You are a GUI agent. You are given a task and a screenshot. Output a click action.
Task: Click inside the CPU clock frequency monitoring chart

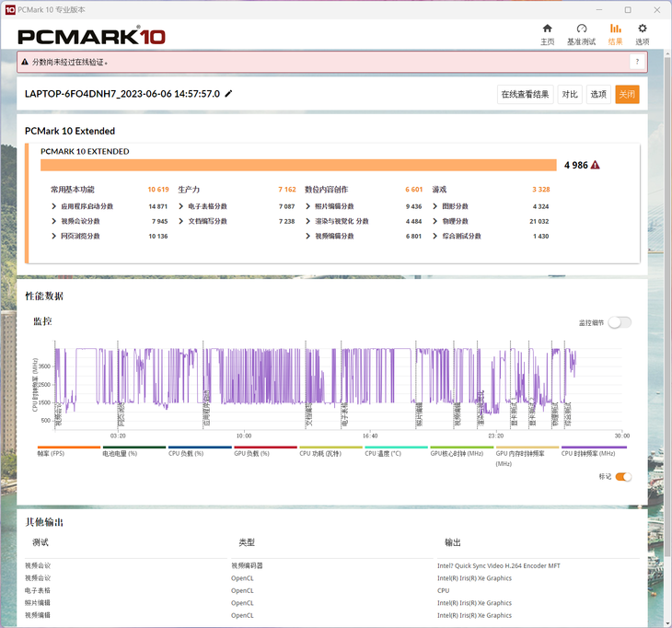pyautogui.click(x=338, y=385)
